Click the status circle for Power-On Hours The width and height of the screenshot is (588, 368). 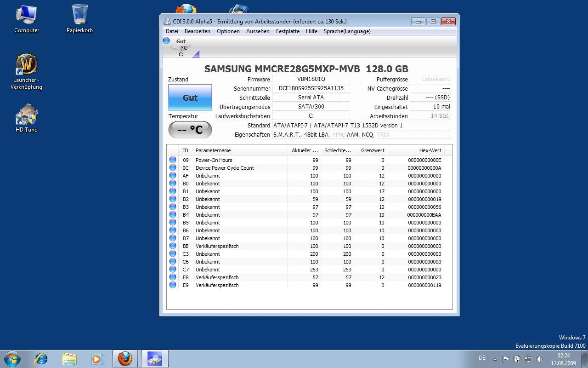coord(173,160)
